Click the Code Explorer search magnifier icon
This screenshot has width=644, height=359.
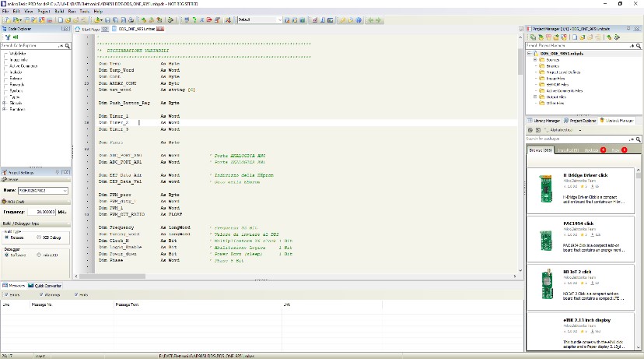68,46
